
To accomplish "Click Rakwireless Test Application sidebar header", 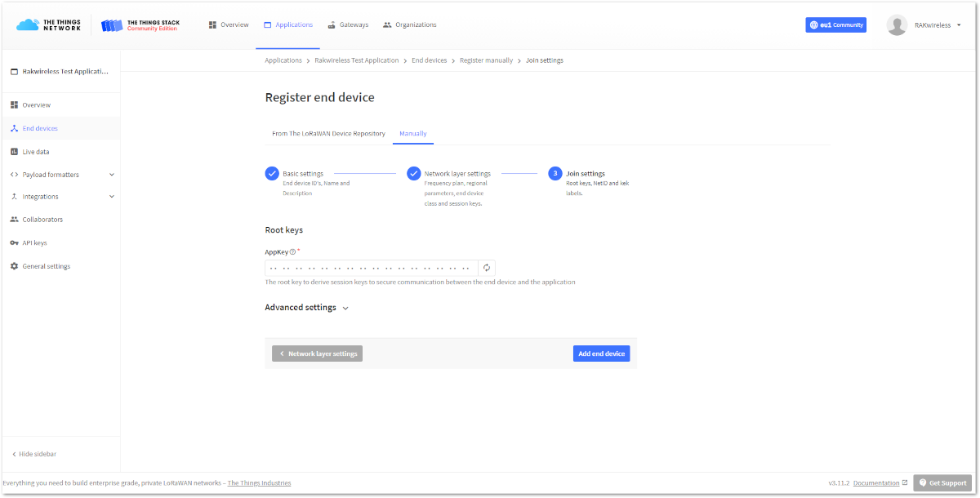I will click(60, 71).
